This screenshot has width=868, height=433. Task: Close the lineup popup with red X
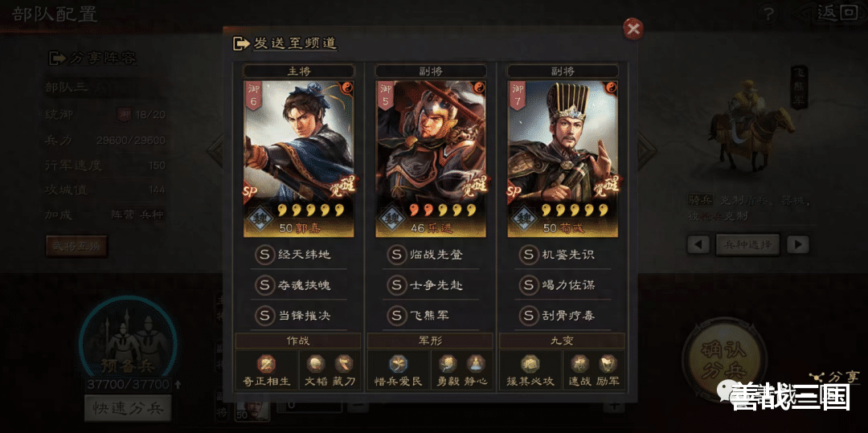(x=633, y=29)
